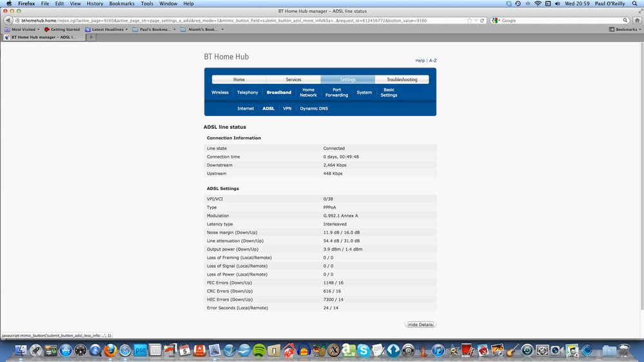Open Spotlight search in menu bar

click(x=634, y=3)
